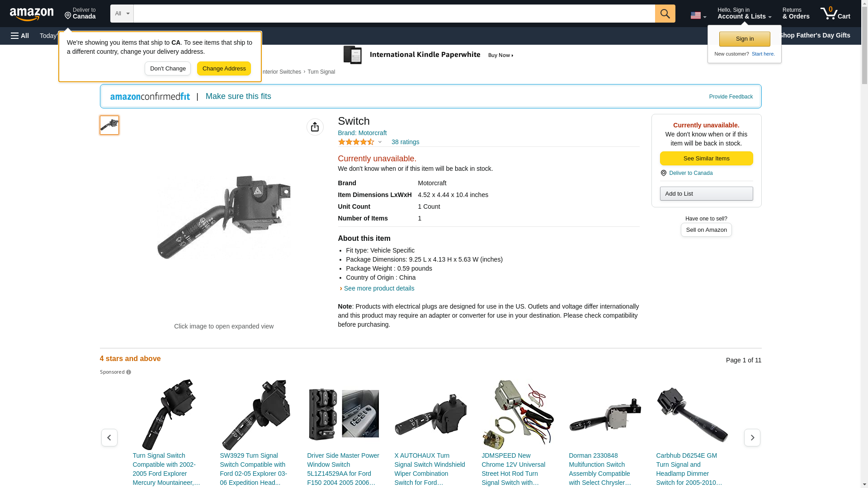
Task: Click the US flag language selector
Action: 698,15
